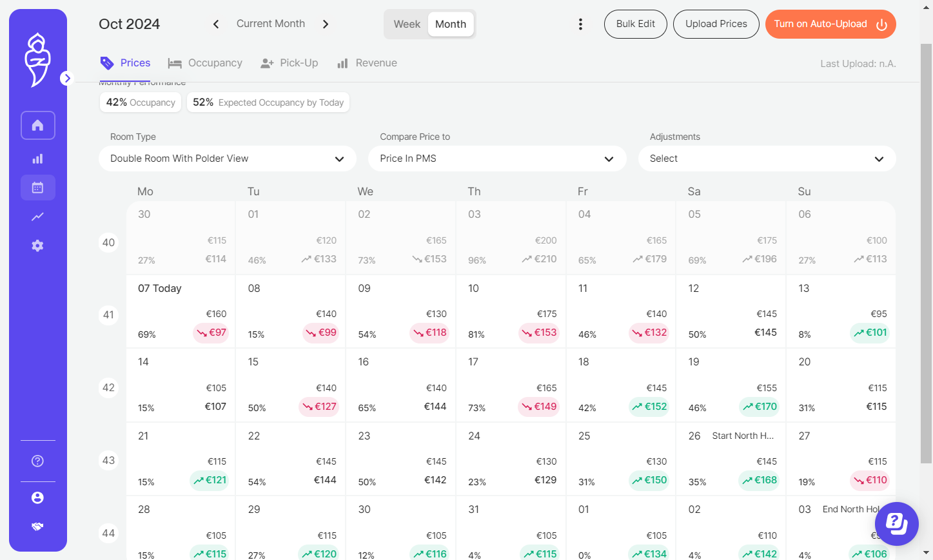The width and height of the screenshot is (933, 560).
Task: Open the user account icon
Action: (x=37, y=497)
